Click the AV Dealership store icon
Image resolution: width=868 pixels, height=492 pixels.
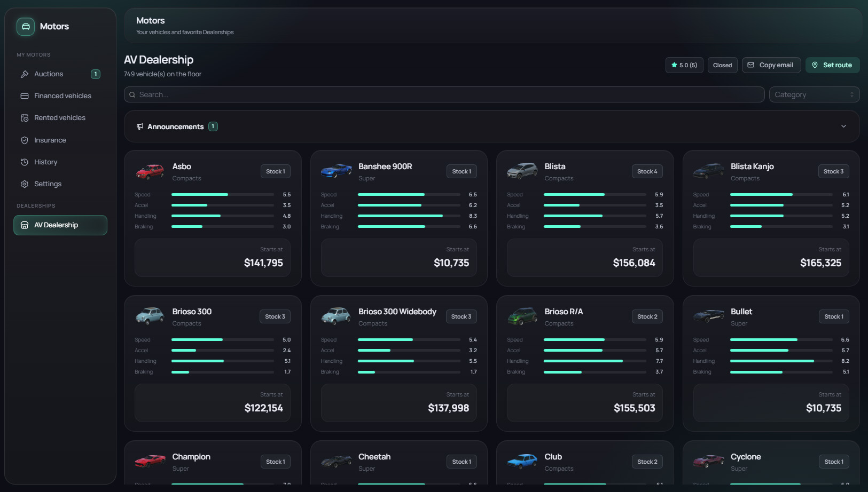tap(25, 225)
